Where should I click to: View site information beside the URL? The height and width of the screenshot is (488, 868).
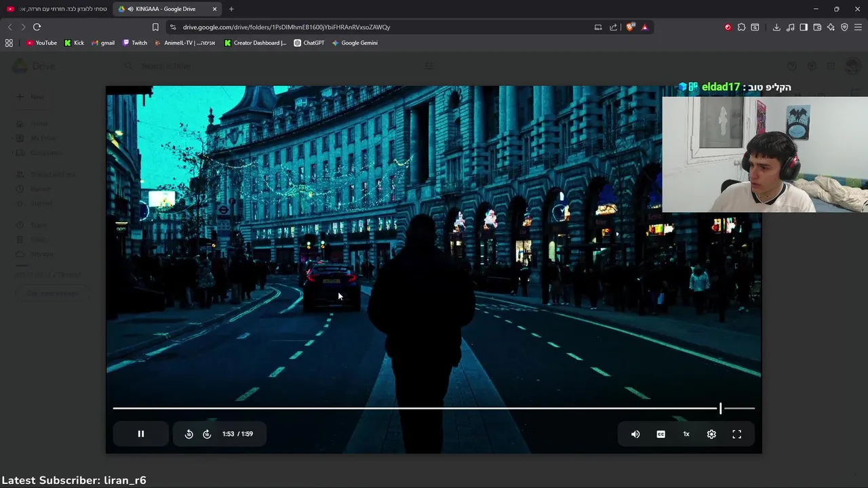[173, 27]
